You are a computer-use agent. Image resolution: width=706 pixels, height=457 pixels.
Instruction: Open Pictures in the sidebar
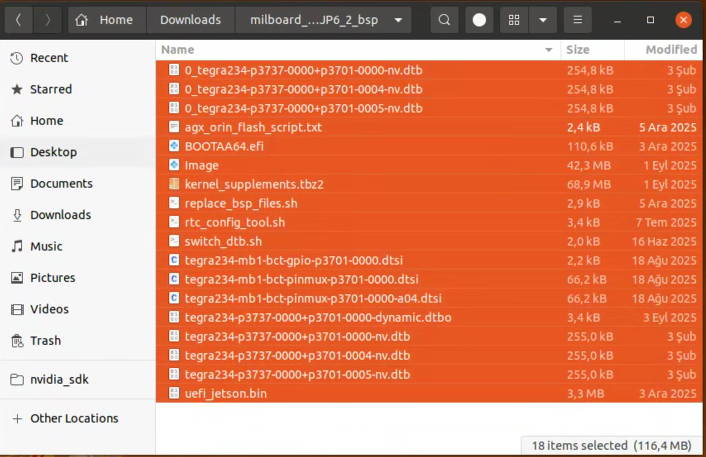[x=77, y=278]
